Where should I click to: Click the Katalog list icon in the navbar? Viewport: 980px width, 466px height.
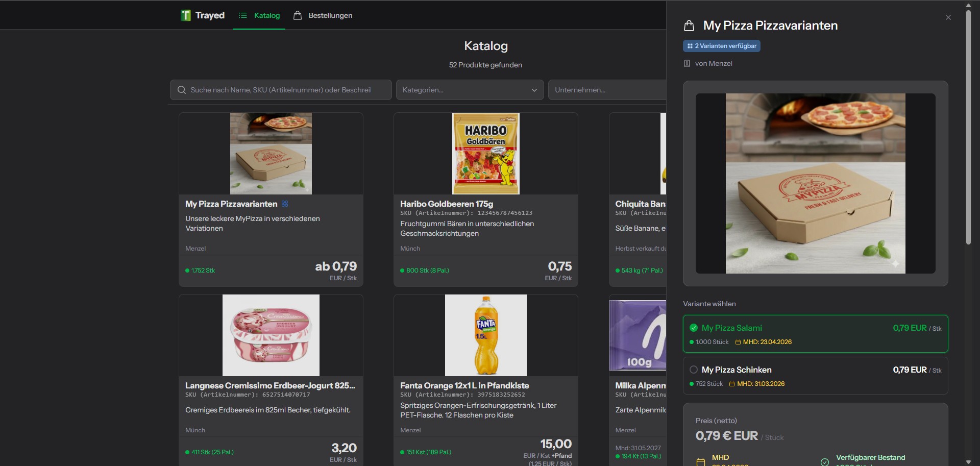pyautogui.click(x=243, y=15)
